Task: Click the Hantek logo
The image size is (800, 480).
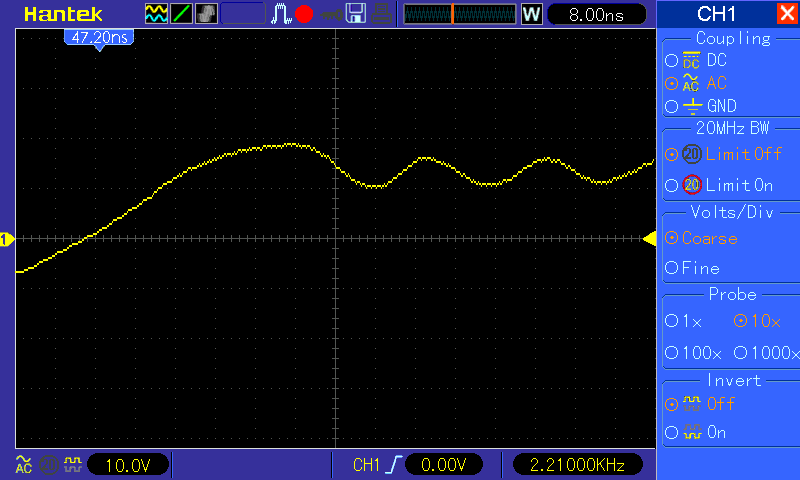Action: (63, 14)
